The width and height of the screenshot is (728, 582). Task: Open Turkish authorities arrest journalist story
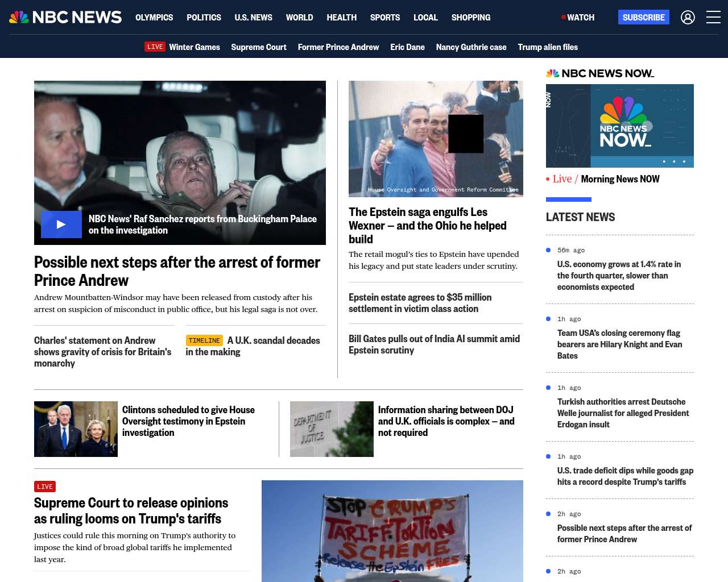[623, 413]
